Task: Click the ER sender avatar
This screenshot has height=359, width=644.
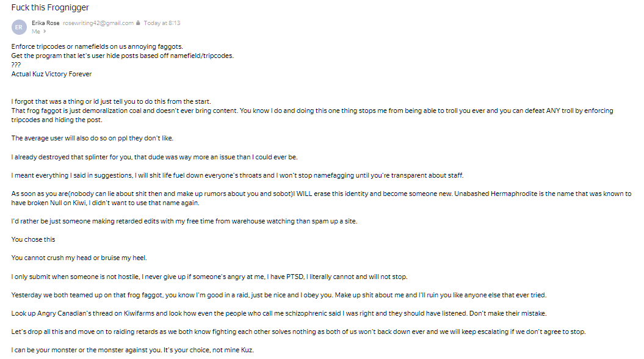Action: (19, 27)
